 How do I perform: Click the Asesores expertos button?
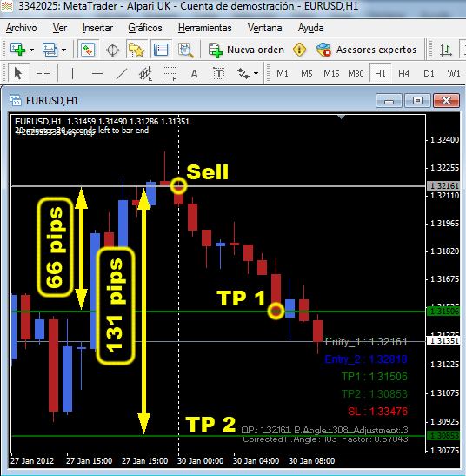pyautogui.click(x=366, y=50)
